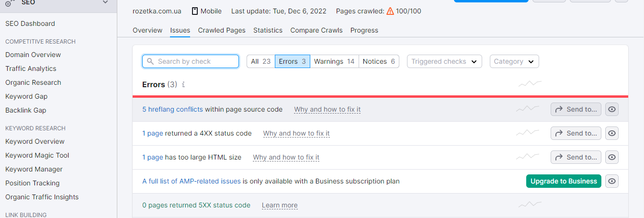
Task: Click Send to for the 4XX row
Action: pos(576,133)
